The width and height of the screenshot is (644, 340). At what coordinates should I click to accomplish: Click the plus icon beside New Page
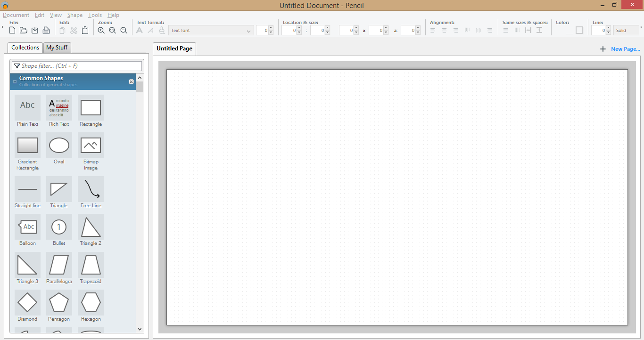tap(603, 49)
